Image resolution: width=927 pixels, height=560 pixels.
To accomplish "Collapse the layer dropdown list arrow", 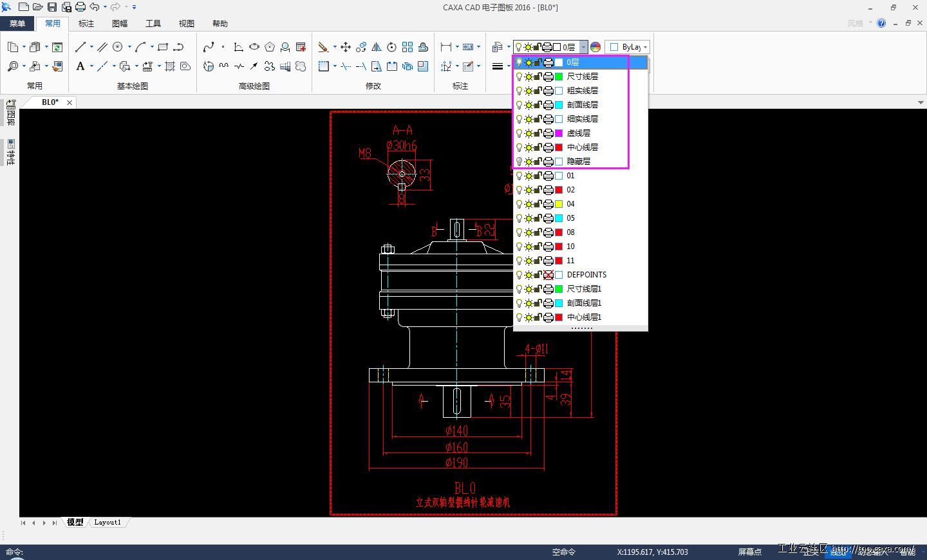I will [583, 47].
